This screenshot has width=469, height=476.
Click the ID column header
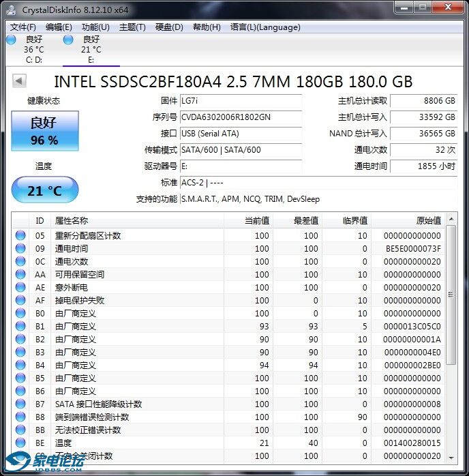pos(40,221)
